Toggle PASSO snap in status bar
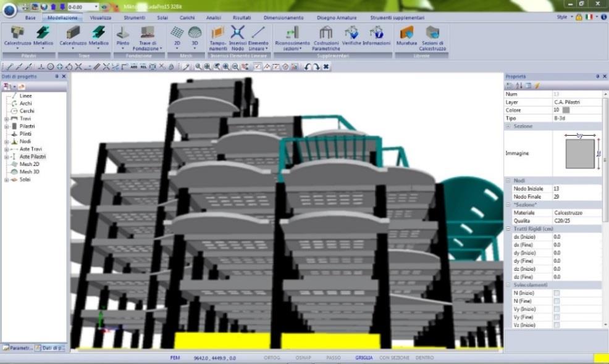The width and height of the screenshot is (609, 364). (x=334, y=358)
